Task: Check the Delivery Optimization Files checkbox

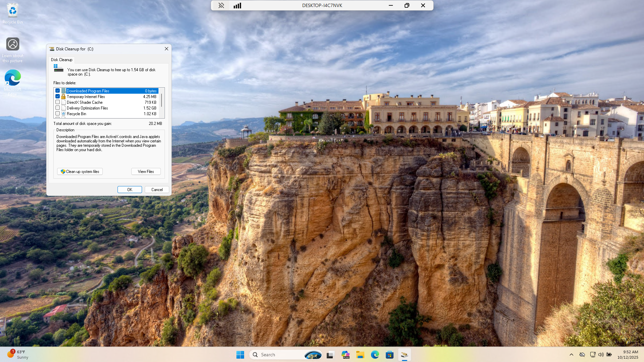Action: (x=58, y=108)
